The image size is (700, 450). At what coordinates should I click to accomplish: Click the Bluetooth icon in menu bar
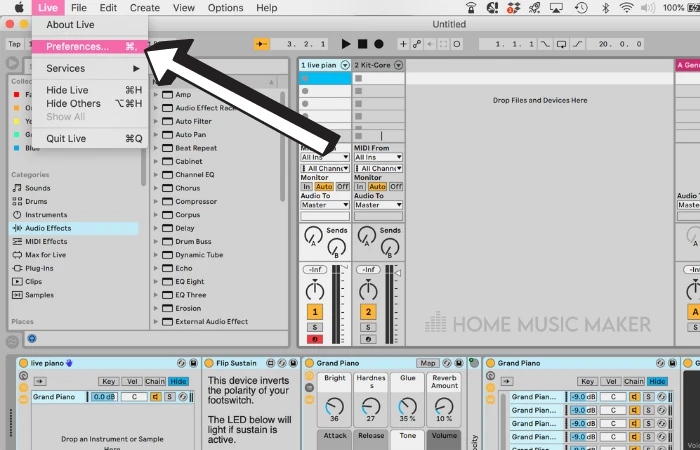tap(605, 8)
